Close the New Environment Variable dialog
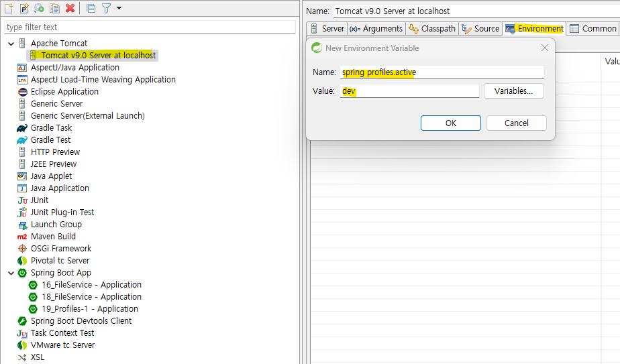620x364 pixels. [x=544, y=48]
